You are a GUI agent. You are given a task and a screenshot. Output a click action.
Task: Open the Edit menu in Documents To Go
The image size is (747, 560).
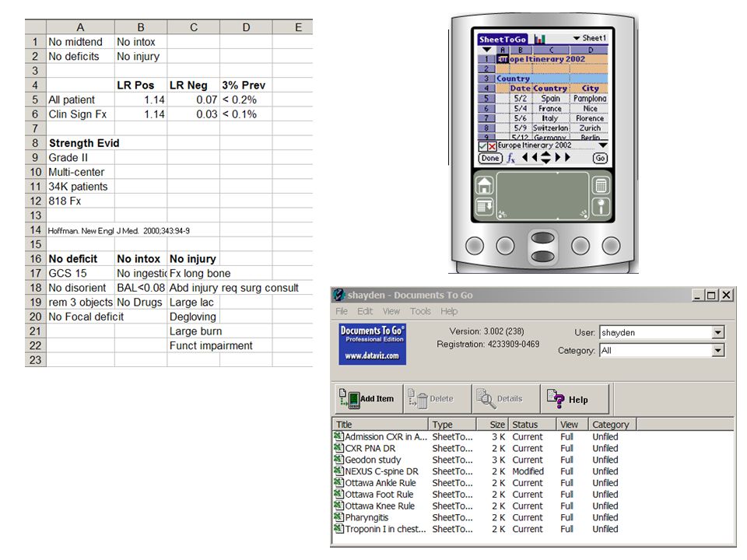tap(366, 311)
